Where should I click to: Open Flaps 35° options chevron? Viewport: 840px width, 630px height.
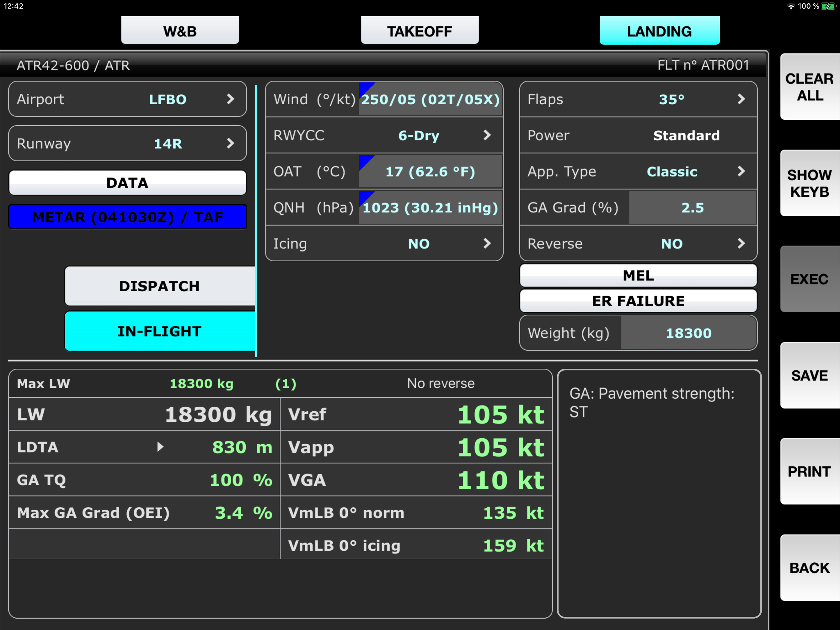[x=741, y=99]
